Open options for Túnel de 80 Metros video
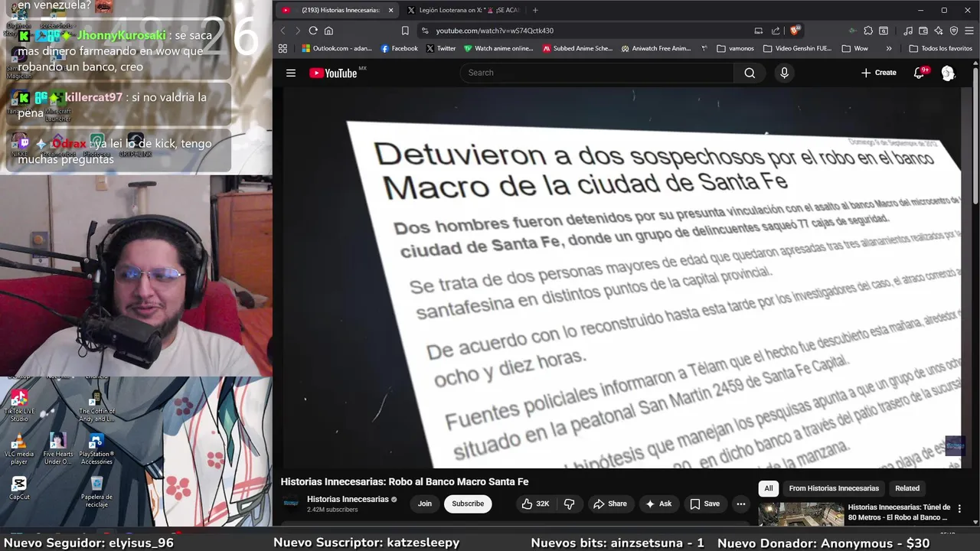The image size is (980, 551). (x=959, y=509)
